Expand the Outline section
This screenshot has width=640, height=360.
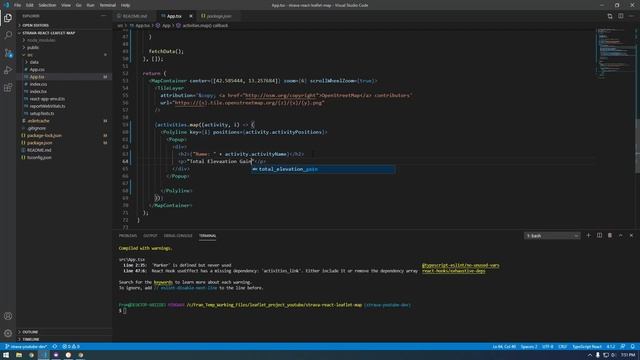(30, 332)
